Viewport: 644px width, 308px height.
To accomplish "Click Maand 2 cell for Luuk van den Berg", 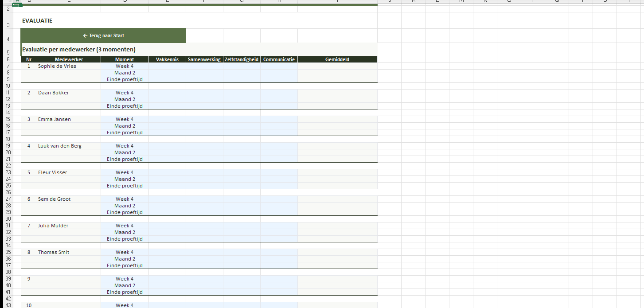I will point(125,152).
